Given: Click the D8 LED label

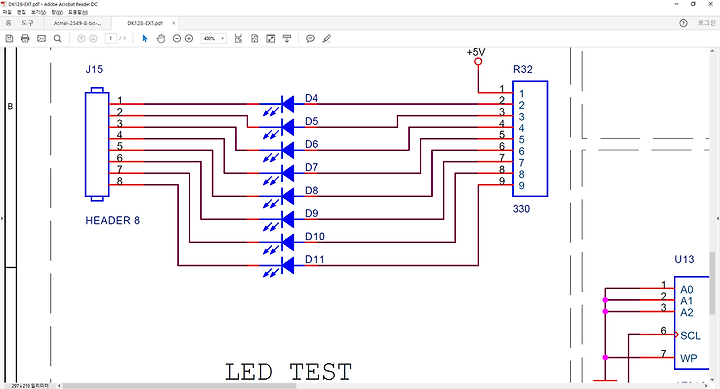Looking at the screenshot, I should coord(311,190).
